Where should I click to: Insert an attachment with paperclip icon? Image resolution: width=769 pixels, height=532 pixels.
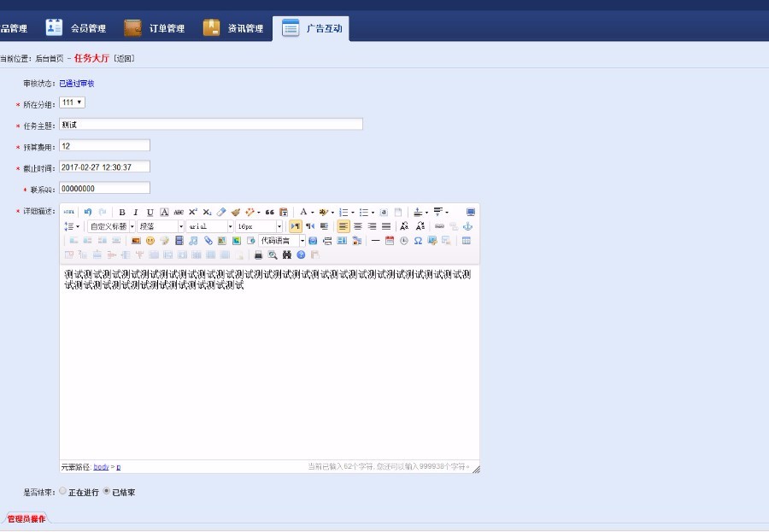tap(208, 241)
